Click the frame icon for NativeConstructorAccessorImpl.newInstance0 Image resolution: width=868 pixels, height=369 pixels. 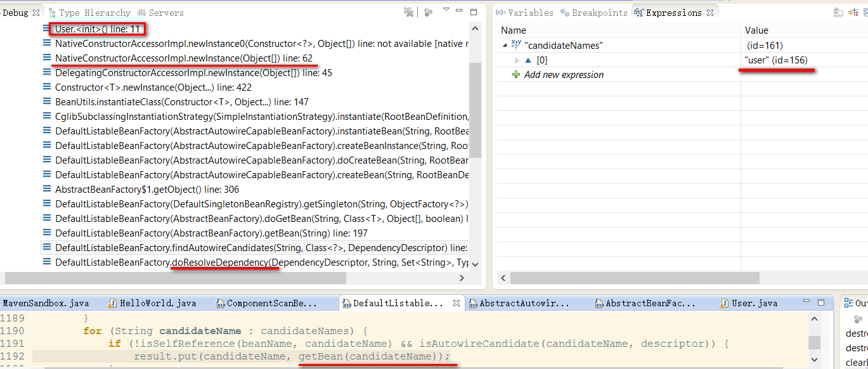47,43
